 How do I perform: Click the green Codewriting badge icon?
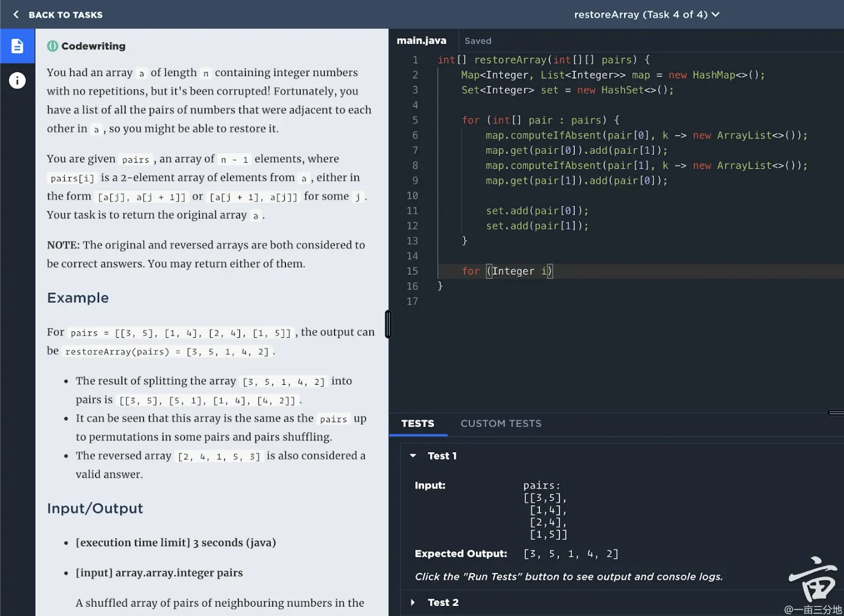(x=52, y=46)
